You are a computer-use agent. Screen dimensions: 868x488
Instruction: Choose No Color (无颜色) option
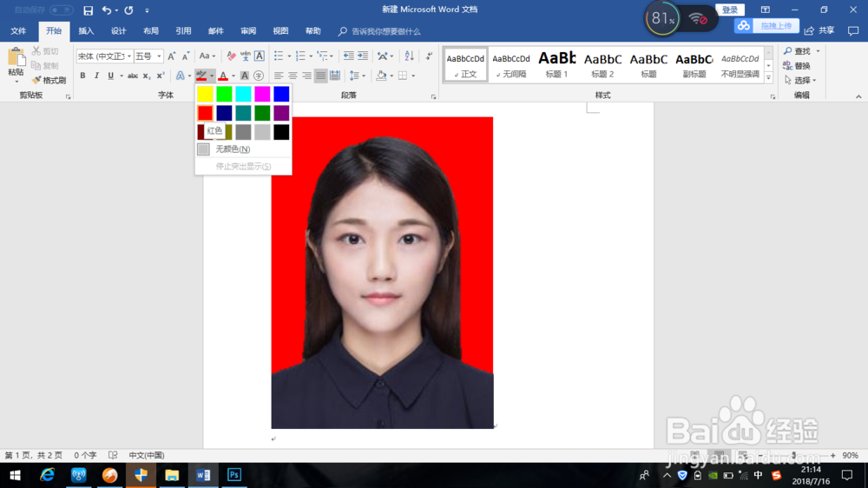(243, 149)
